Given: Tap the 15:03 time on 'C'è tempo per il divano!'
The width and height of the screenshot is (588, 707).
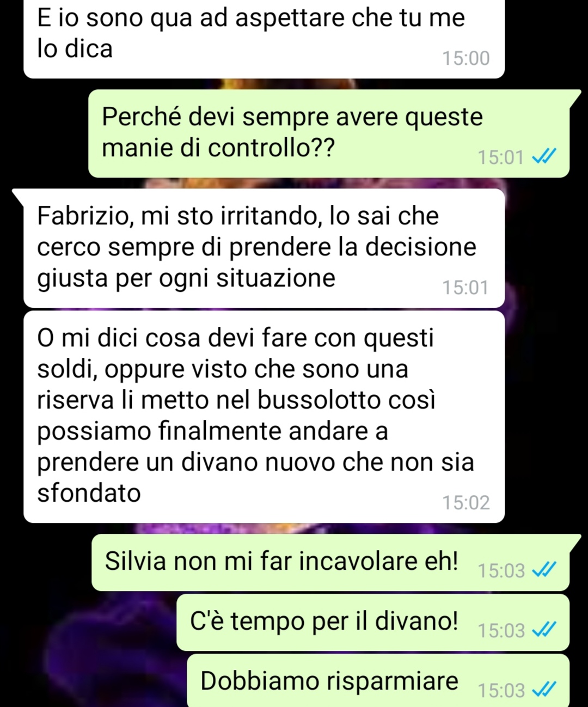Looking at the screenshot, I should click(x=501, y=630).
